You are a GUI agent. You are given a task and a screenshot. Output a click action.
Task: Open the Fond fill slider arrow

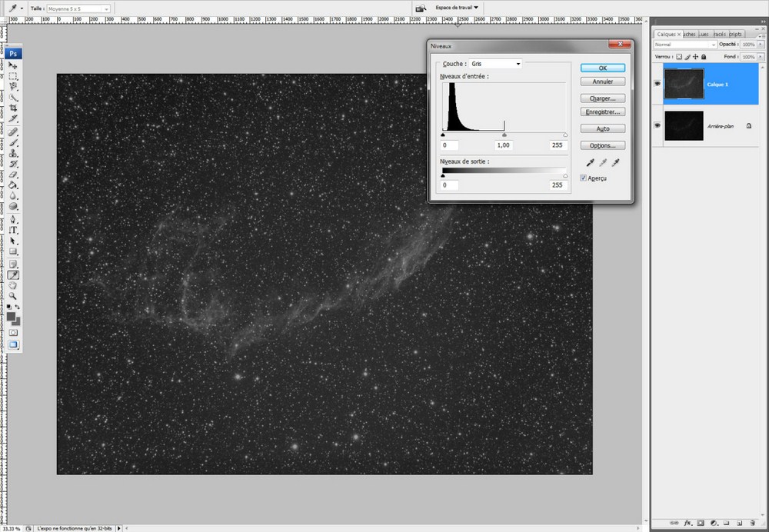pyautogui.click(x=761, y=57)
